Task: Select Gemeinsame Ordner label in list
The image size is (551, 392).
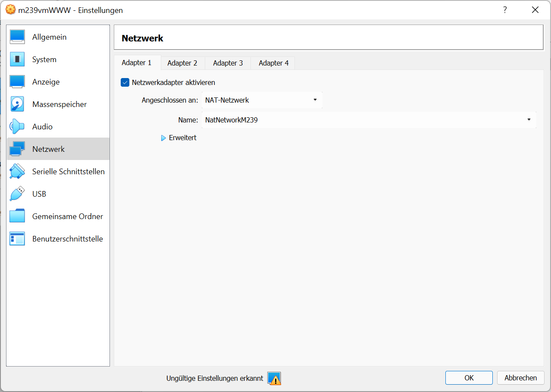Action: click(68, 216)
